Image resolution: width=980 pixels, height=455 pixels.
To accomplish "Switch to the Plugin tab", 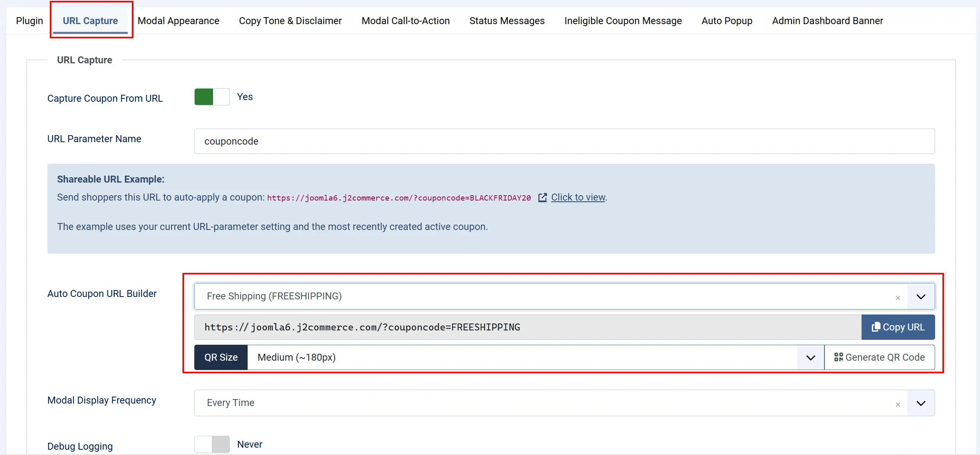I will coord(29,21).
